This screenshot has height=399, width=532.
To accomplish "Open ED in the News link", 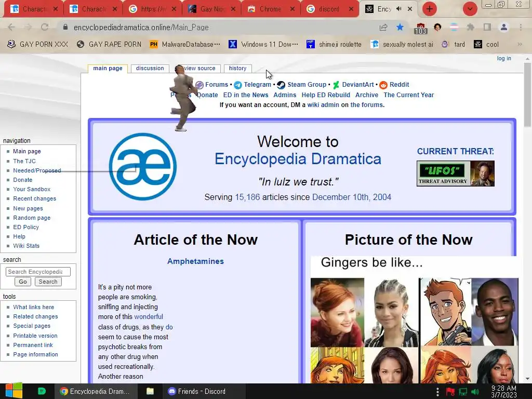I will coord(246,95).
